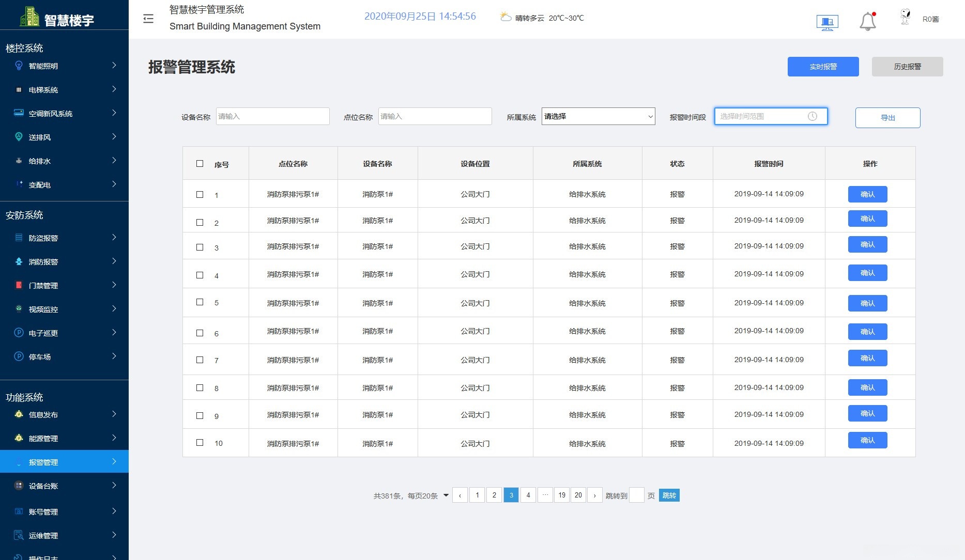
Task: Click the 停车场 parking icon
Action: (19, 356)
